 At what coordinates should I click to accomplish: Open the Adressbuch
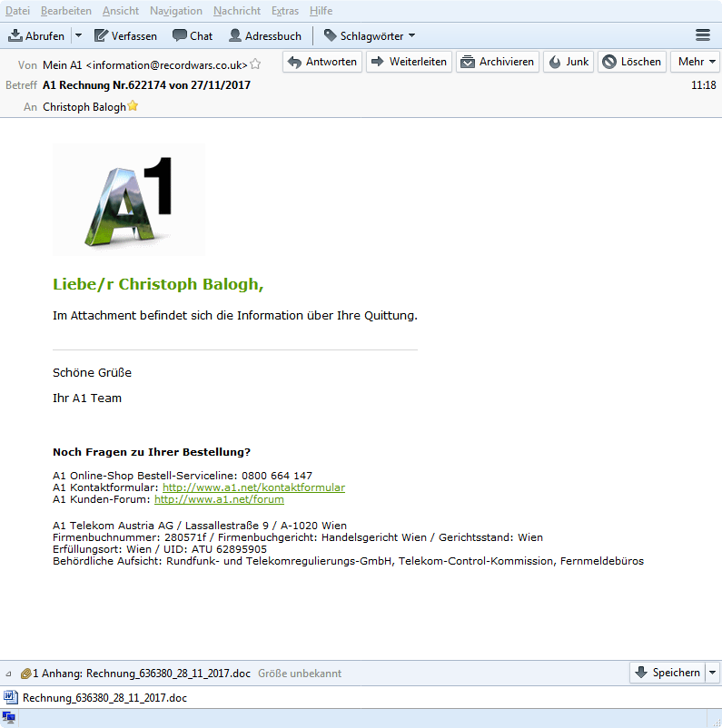click(x=265, y=35)
